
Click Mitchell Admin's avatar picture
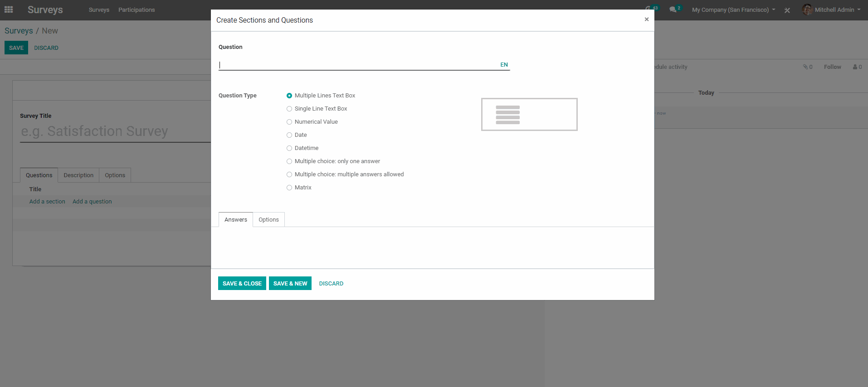click(807, 10)
